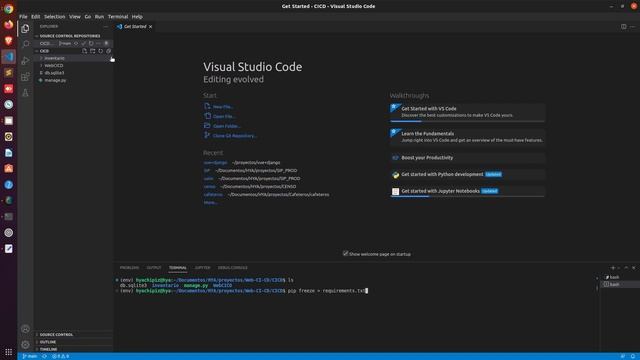The height and width of the screenshot is (360, 640).
Task: Open Get started with Python development walkthrough
Action: tap(467, 174)
